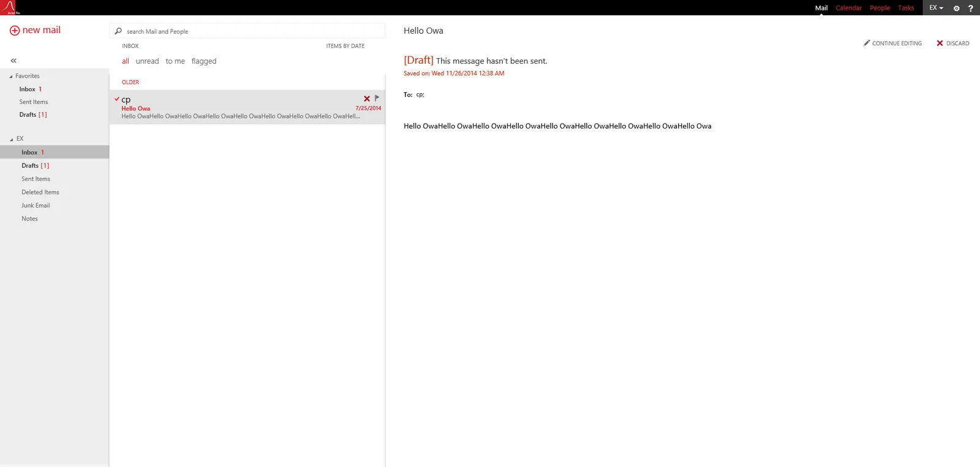Screen dimensions: 980x467
Task: Click Continue Editing draft
Action: coord(893,43)
